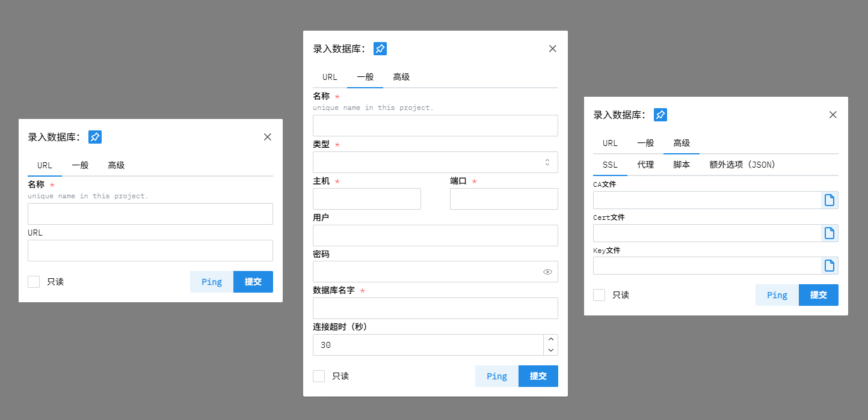
Task: Open the 脚本 sub-tab
Action: click(682, 165)
